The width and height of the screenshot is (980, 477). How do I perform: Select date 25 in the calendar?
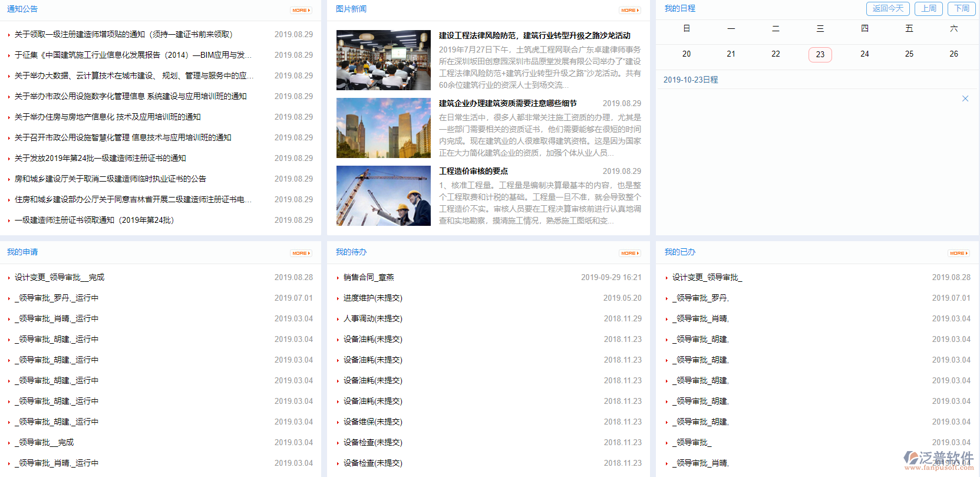pos(909,54)
